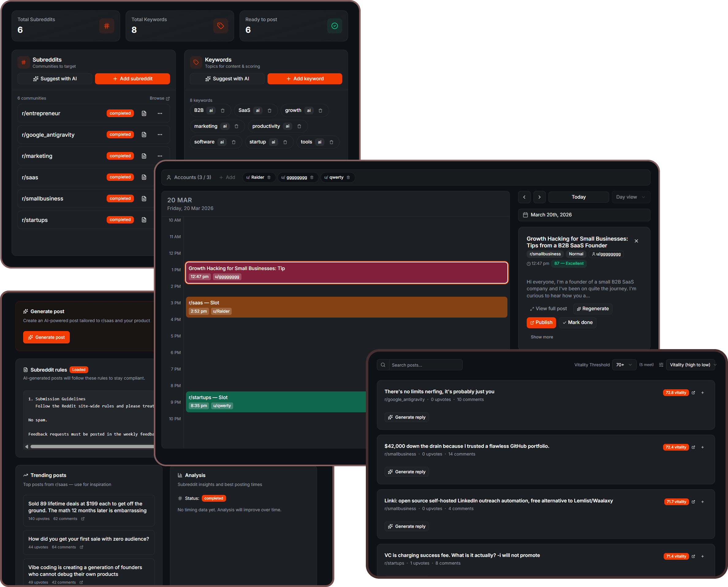Open external link for the Linki post

(x=693, y=501)
